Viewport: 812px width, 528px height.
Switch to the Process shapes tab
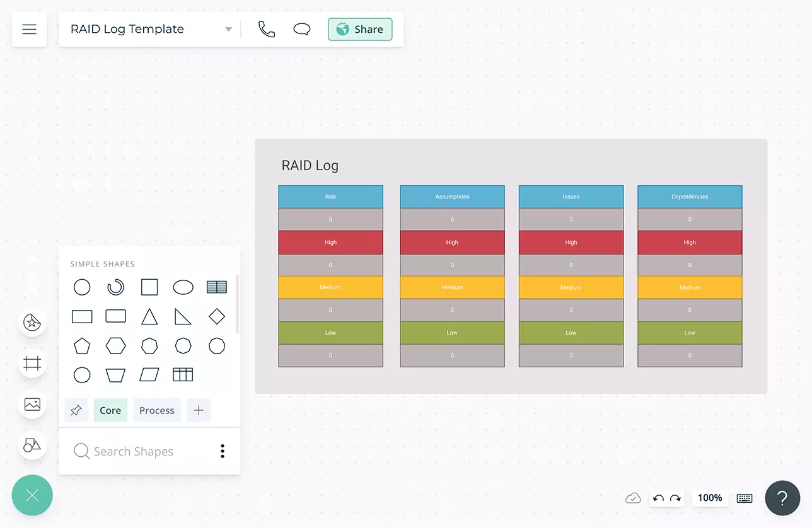coord(157,410)
